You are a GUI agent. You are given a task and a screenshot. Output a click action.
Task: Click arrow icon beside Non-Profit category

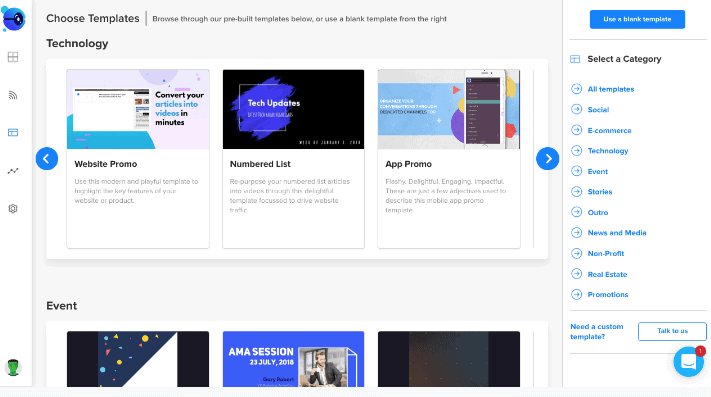[576, 253]
